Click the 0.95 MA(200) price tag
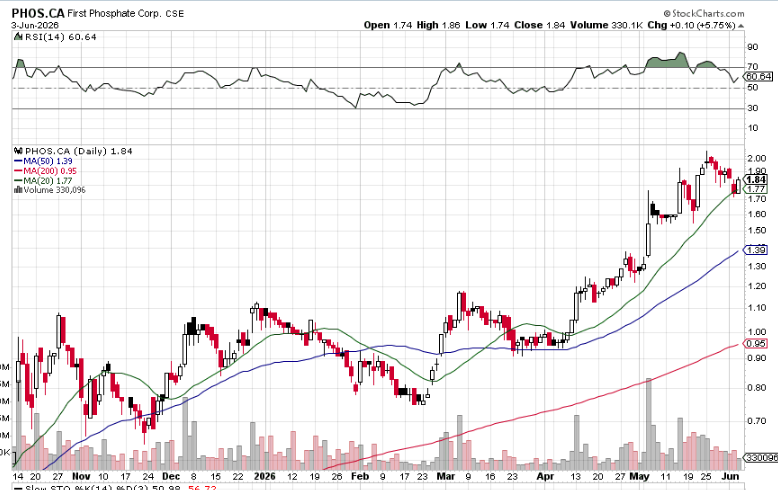 [756, 343]
